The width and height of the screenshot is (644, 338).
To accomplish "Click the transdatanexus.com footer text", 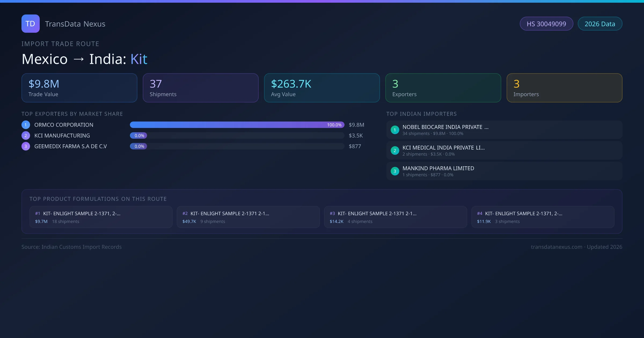I will [556, 247].
